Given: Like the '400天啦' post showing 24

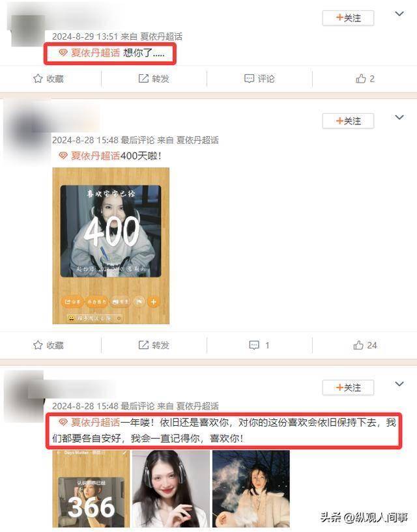Looking at the screenshot, I should (x=365, y=345).
